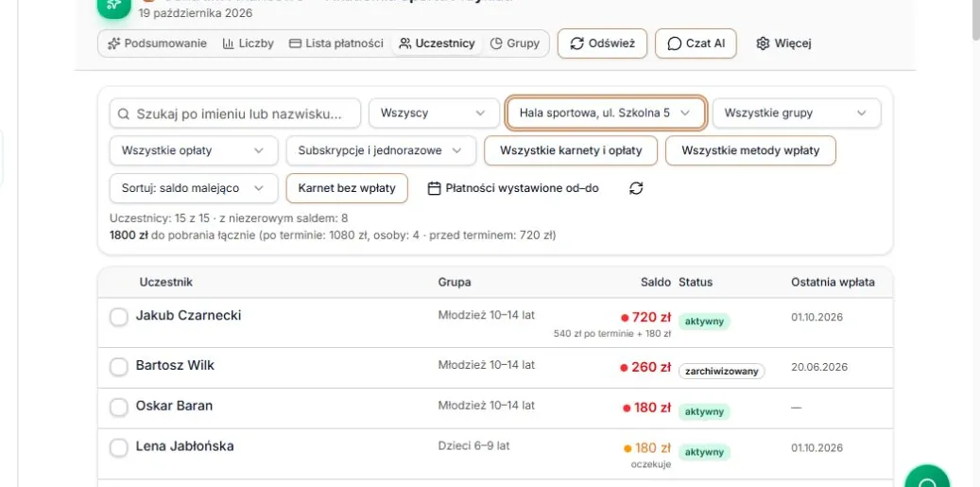Open the Sortuj: saldo malejąco dropdown
This screenshot has width=980, height=487.
pos(194,188)
